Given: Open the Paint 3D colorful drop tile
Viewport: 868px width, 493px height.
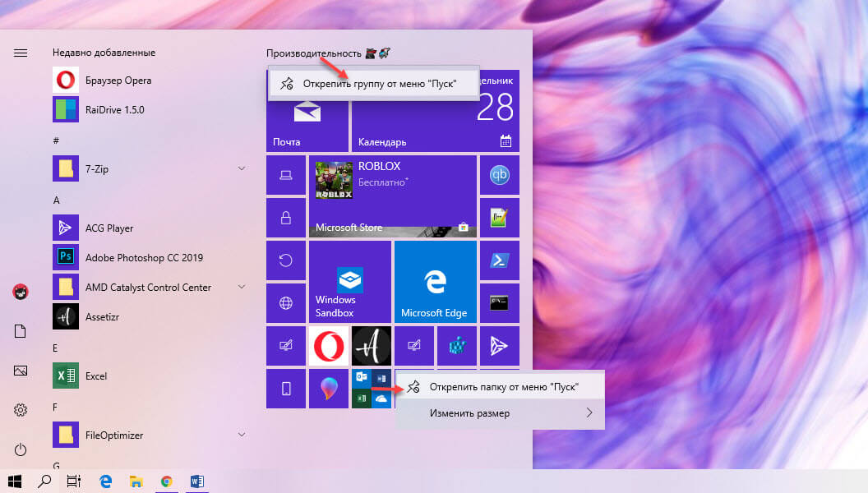Looking at the screenshot, I should tap(328, 389).
